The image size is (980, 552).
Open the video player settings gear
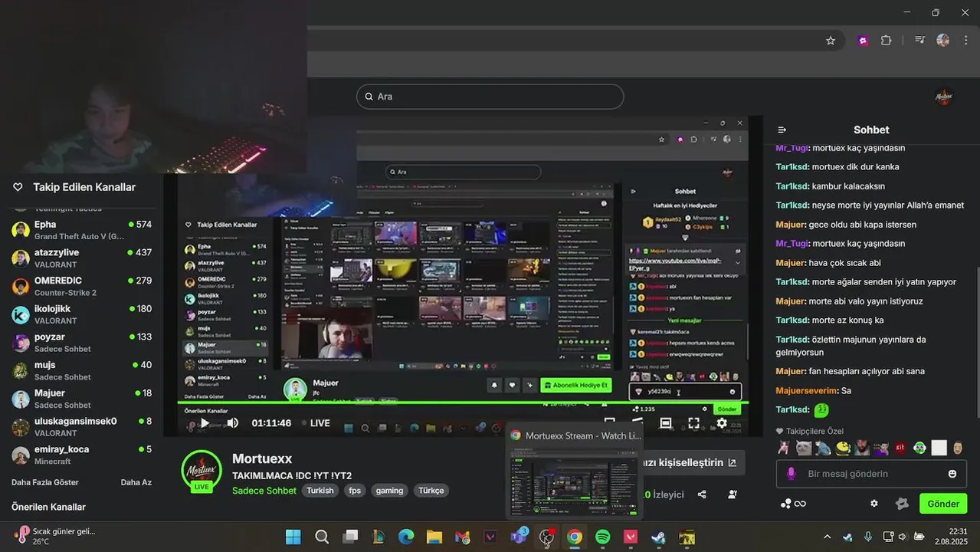tap(721, 423)
